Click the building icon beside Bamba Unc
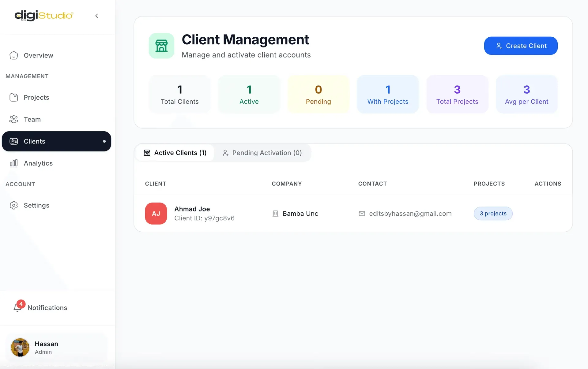This screenshot has height=369, width=588. (x=275, y=214)
